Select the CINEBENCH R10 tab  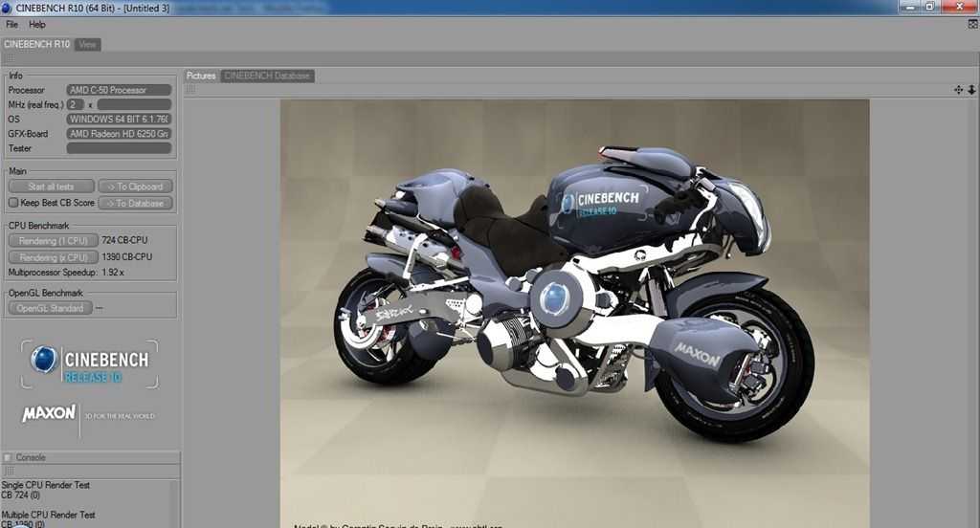37,44
